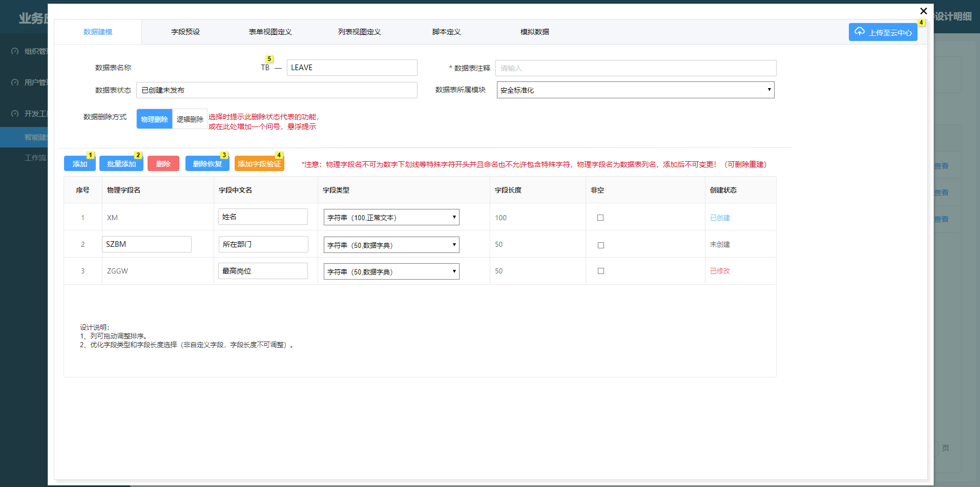The image size is (980, 487).
Task: Open the 列表视图定义 tab
Action: coord(359,32)
